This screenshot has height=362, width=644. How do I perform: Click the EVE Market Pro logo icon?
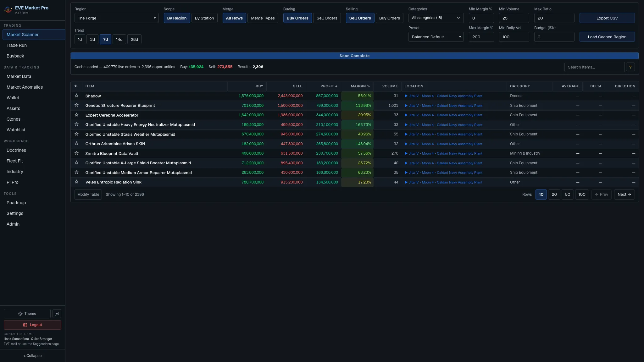[8, 10]
